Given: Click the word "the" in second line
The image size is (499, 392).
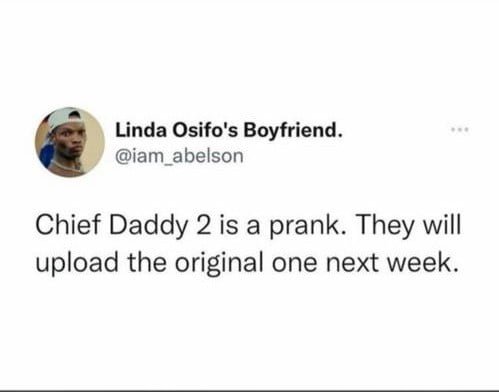Looking at the screenshot, I should pyautogui.click(x=147, y=262).
